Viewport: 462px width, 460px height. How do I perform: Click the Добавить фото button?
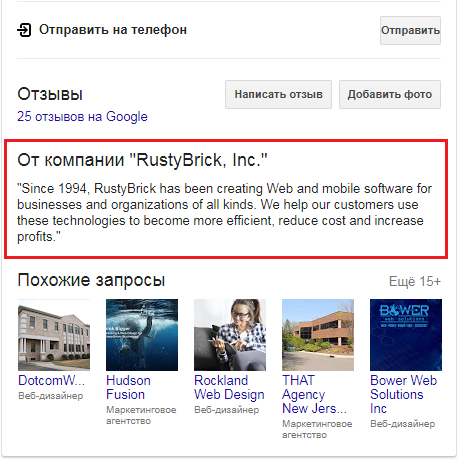[390, 94]
